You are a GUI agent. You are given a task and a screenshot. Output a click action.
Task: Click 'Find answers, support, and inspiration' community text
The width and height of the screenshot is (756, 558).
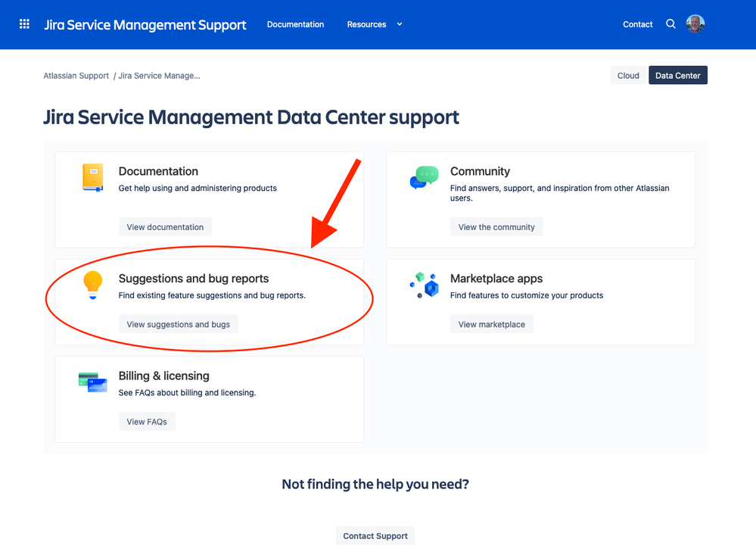[560, 193]
